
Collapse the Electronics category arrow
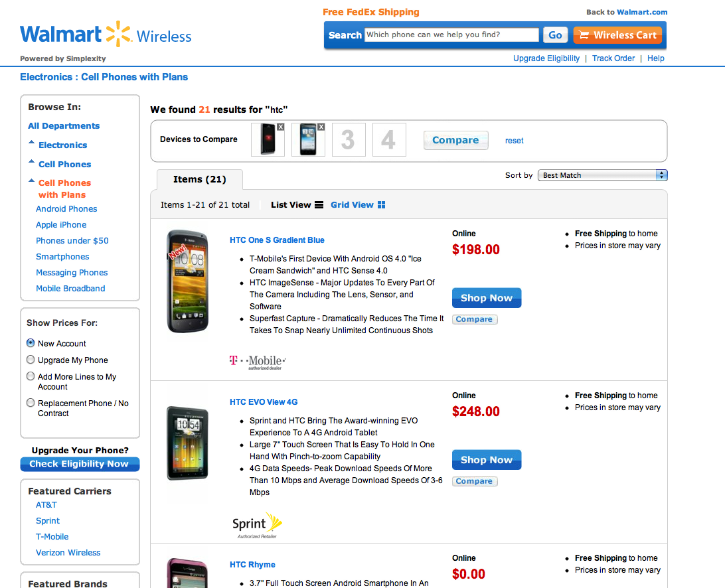point(31,143)
